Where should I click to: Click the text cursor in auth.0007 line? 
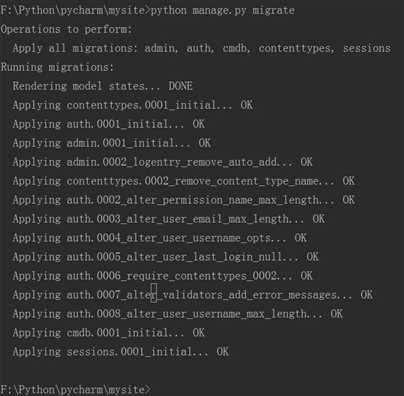(154, 293)
